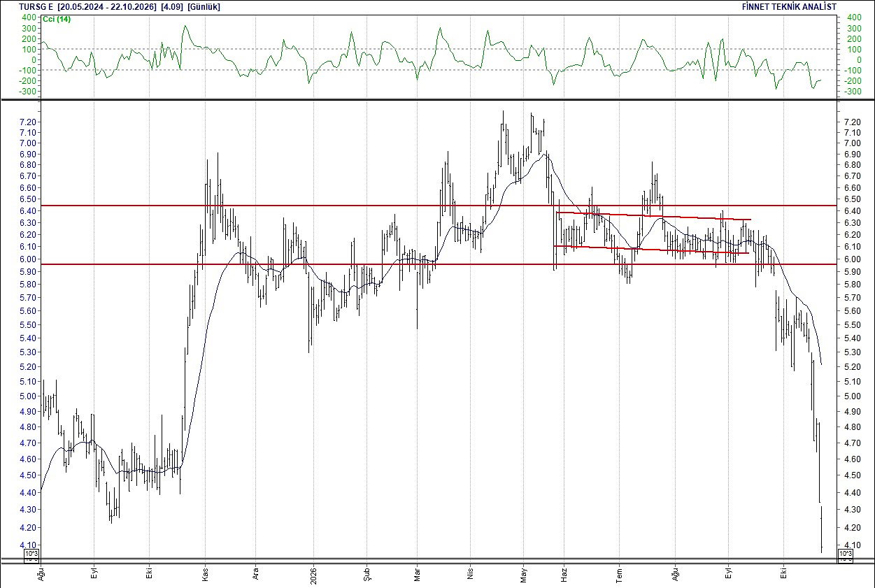Click the -300 label on right CCI axis
The height and width of the screenshot is (588, 875).
[853, 92]
